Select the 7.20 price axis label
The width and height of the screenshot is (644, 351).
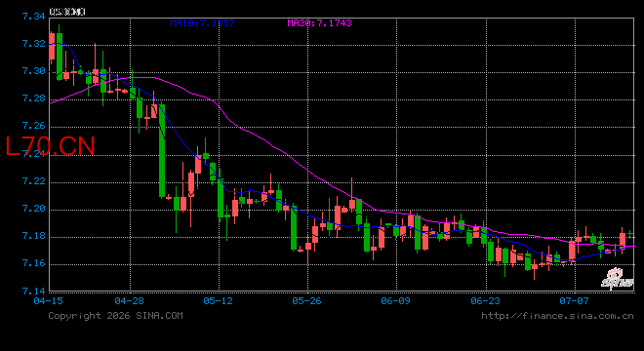[34, 209]
